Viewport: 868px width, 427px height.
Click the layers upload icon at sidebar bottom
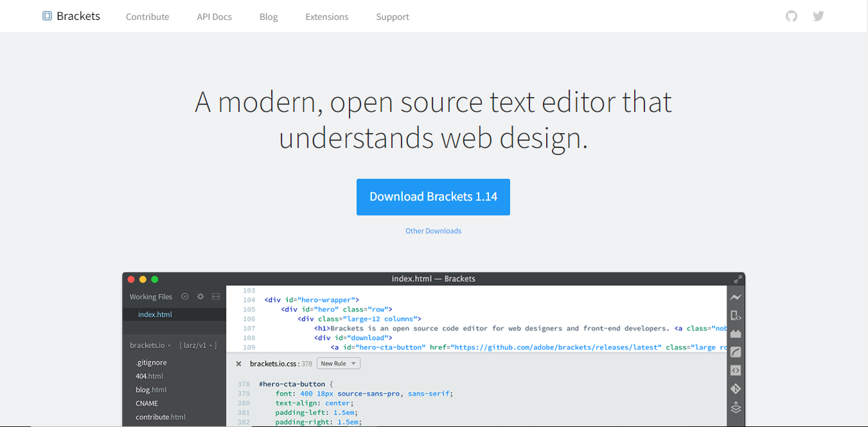(736, 407)
